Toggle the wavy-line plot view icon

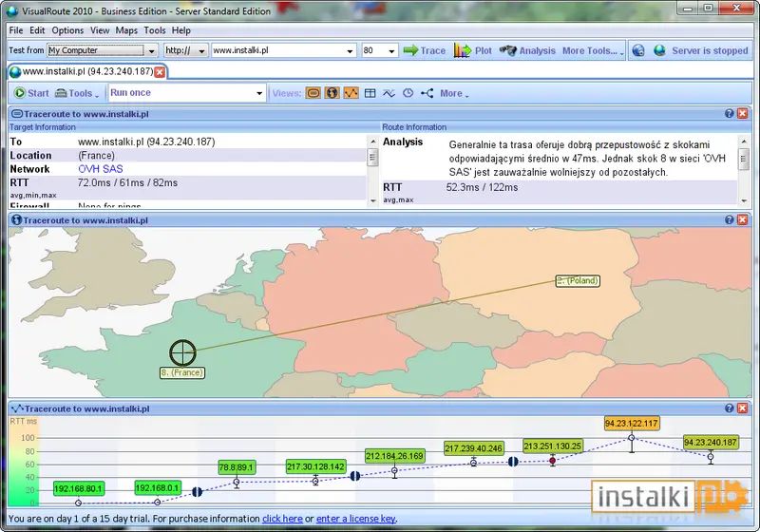[x=389, y=93]
